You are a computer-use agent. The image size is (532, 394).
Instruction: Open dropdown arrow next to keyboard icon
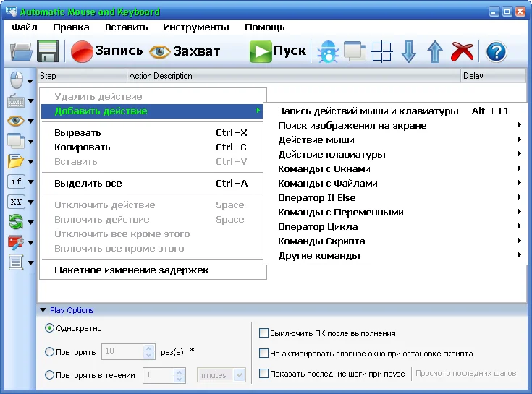[30, 101]
